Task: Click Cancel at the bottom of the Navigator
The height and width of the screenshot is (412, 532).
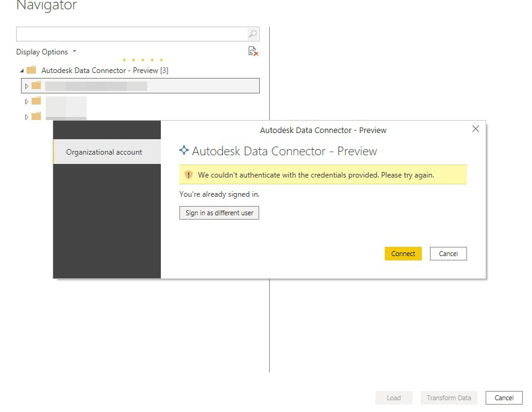Action: [504, 398]
